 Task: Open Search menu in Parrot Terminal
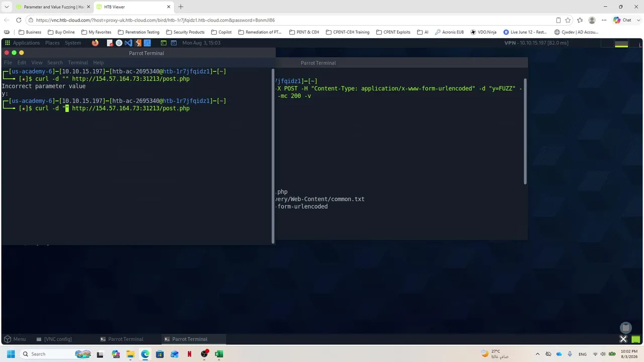click(55, 63)
